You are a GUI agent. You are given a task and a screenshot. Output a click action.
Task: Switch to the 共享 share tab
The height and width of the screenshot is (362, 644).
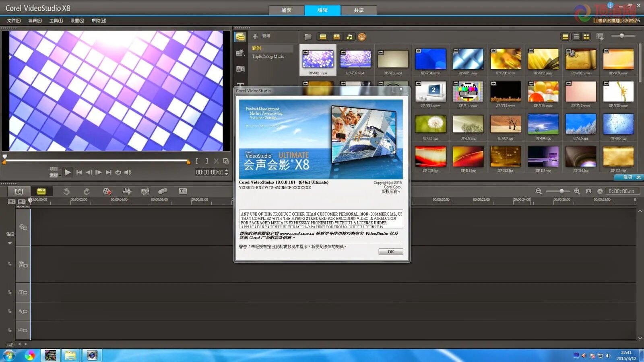pos(359,11)
